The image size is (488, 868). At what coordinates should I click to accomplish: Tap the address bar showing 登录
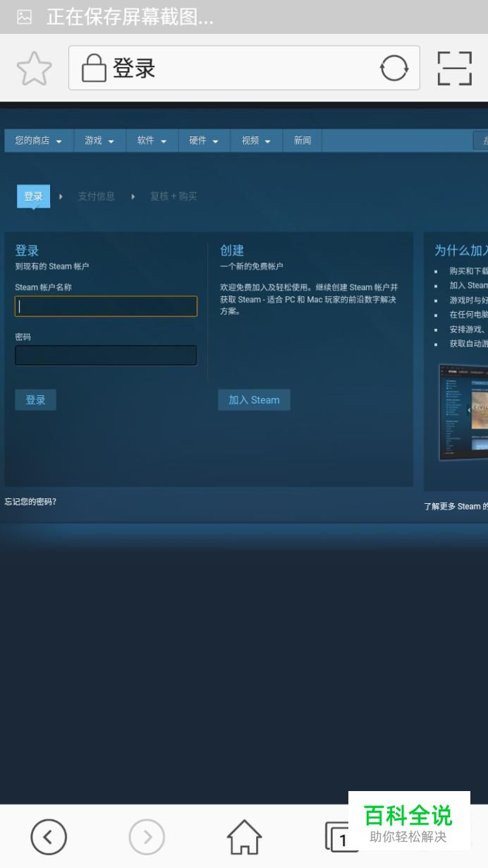(244, 68)
